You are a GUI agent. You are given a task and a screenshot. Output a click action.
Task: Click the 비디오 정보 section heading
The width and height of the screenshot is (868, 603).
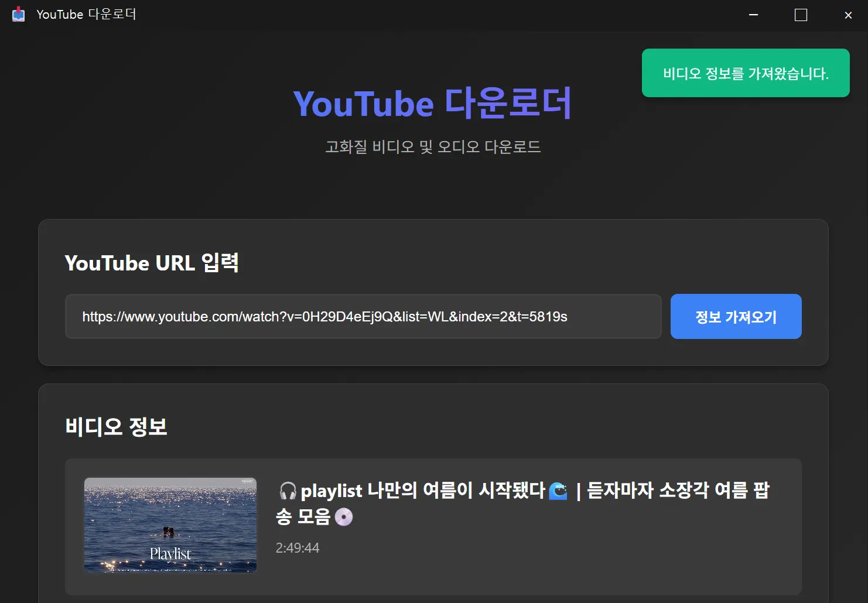(117, 426)
